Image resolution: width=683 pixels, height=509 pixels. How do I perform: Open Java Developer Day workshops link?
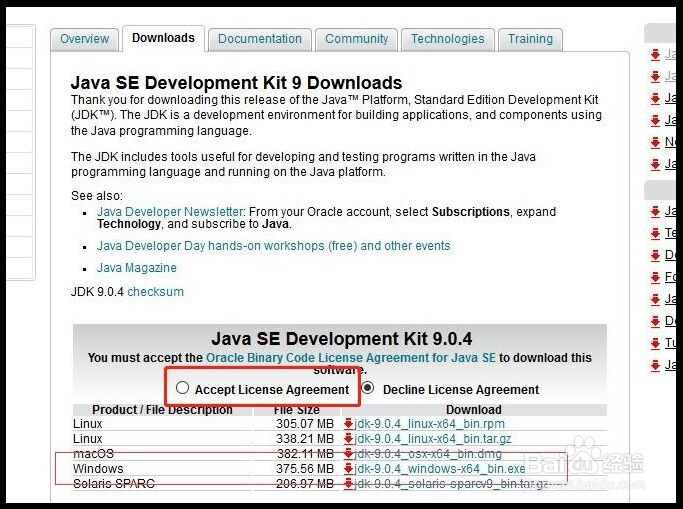pyautogui.click(x=274, y=246)
